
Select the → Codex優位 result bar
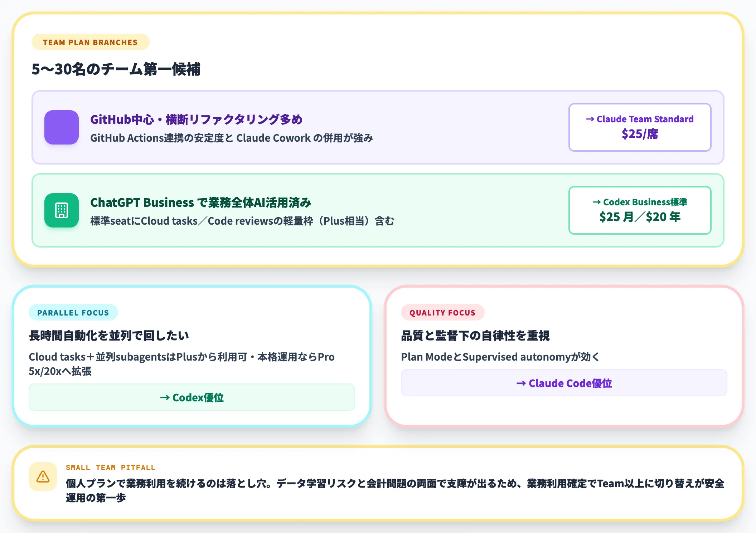point(192,397)
